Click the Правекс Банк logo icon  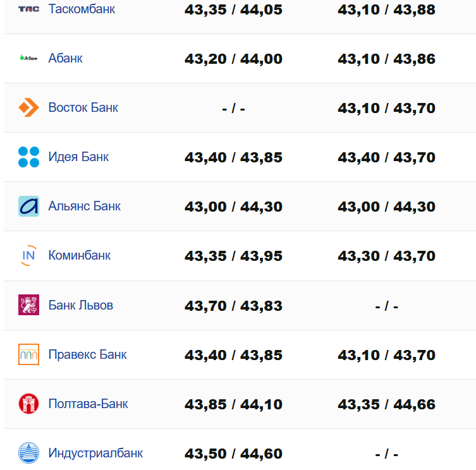click(x=28, y=354)
